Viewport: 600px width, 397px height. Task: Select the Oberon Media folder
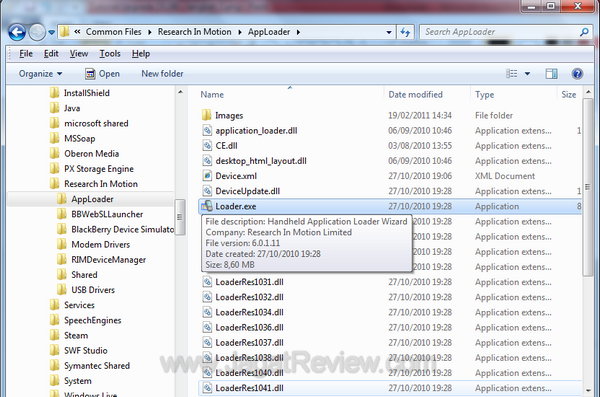pyautogui.click(x=91, y=154)
